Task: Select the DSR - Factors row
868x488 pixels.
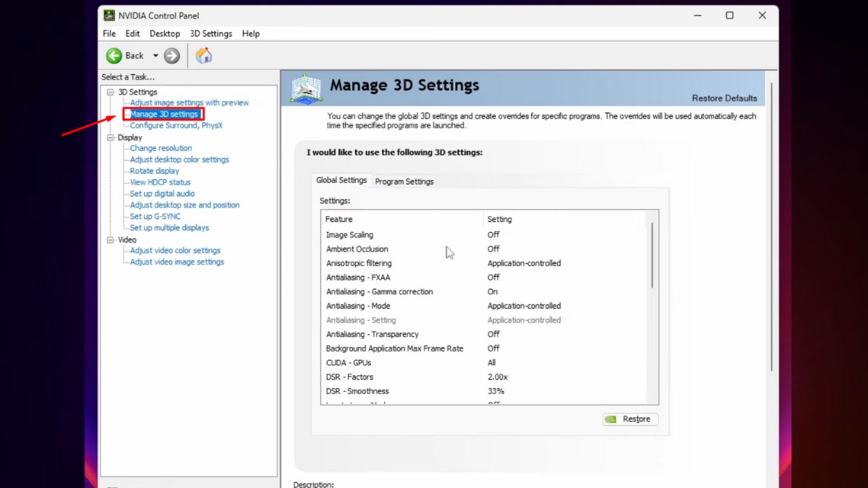Action: tap(485, 377)
